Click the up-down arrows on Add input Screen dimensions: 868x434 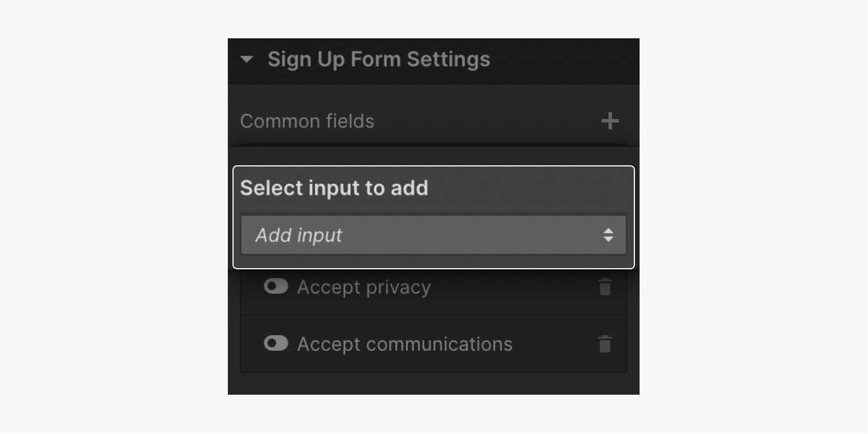click(608, 235)
